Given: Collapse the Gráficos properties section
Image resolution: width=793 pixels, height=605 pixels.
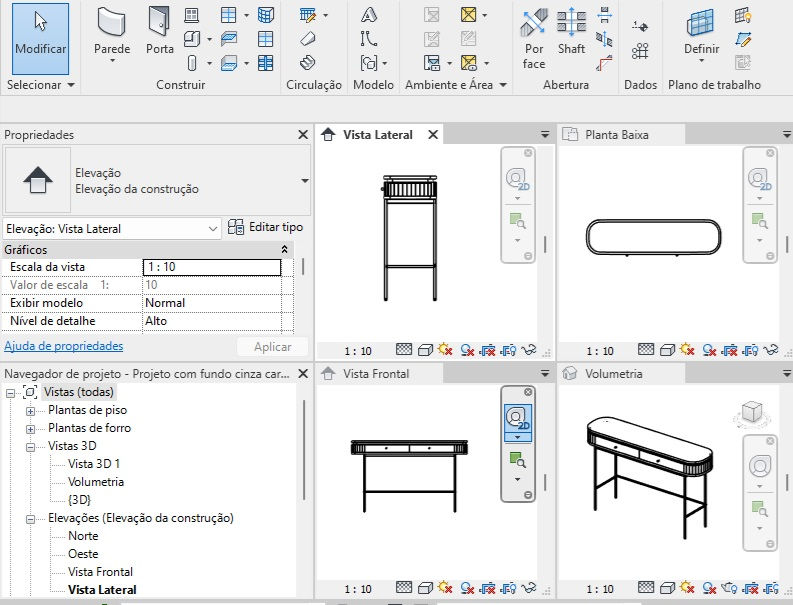Looking at the screenshot, I should [x=285, y=249].
